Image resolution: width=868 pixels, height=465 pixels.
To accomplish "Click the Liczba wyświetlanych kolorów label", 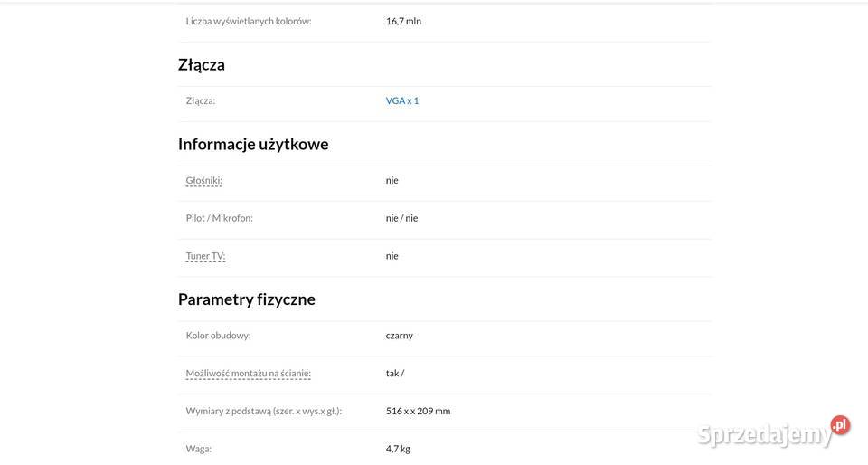I will point(249,21).
